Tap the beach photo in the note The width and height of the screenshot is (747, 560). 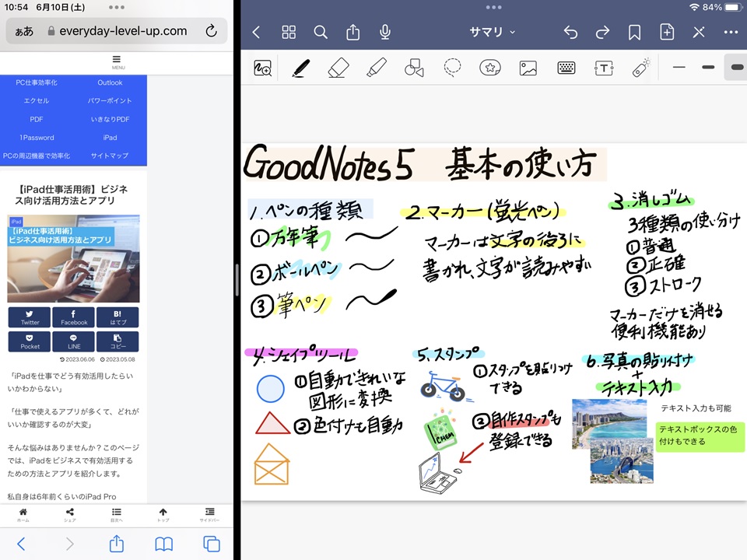point(609,421)
